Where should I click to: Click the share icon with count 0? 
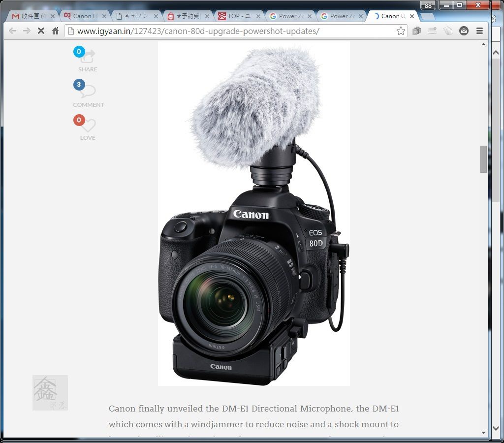tap(89, 57)
